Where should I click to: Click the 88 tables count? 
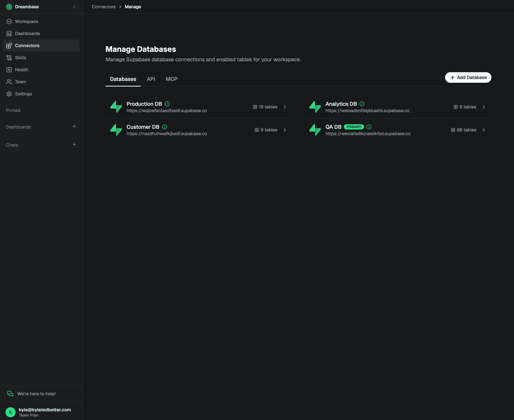(x=466, y=130)
